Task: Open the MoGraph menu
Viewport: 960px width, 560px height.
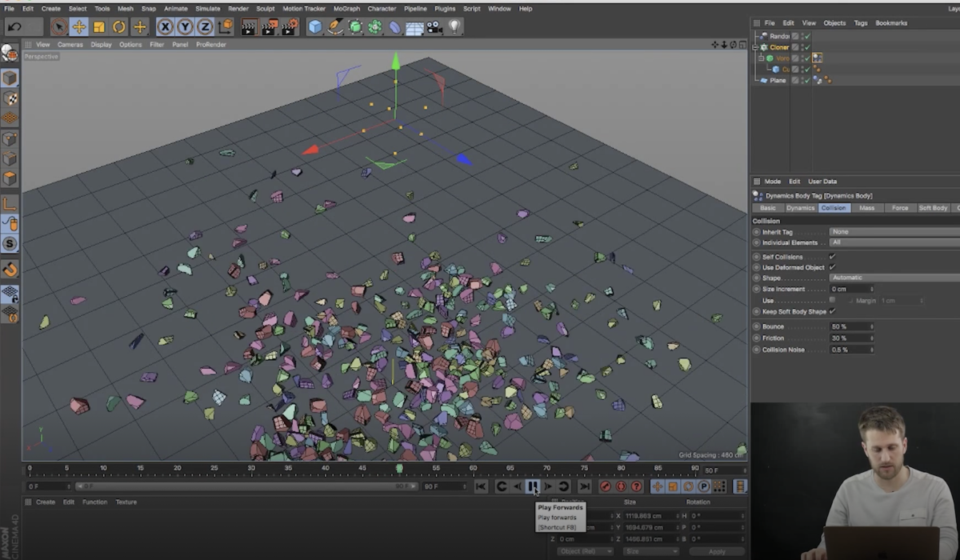Action: tap(346, 9)
